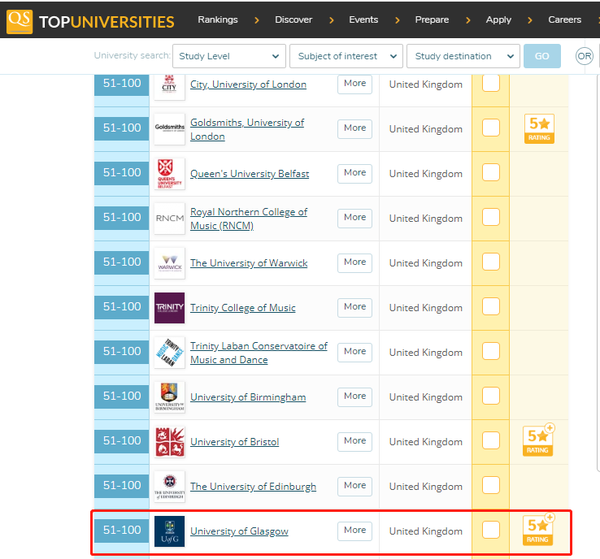This screenshot has height=559, width=600.
Task: Expand the chevron after Prepare
Action: point(468,20)
